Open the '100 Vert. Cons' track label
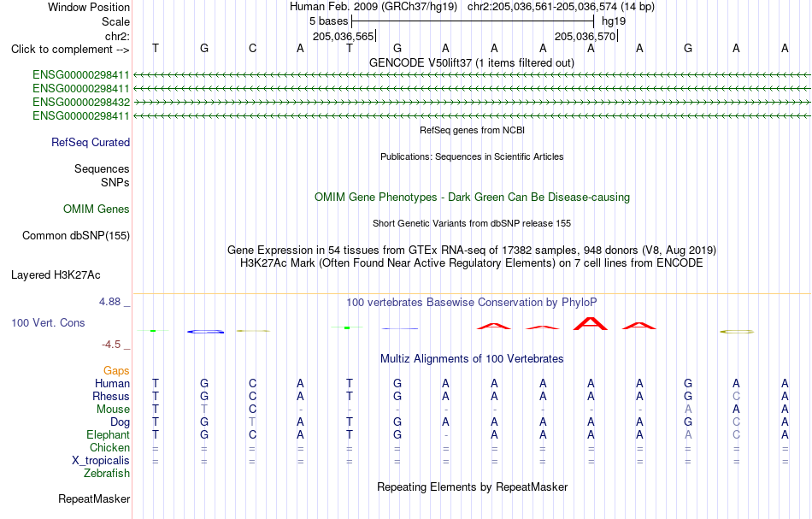The height and width of the screenshot is (519, 812). [48, 322]
